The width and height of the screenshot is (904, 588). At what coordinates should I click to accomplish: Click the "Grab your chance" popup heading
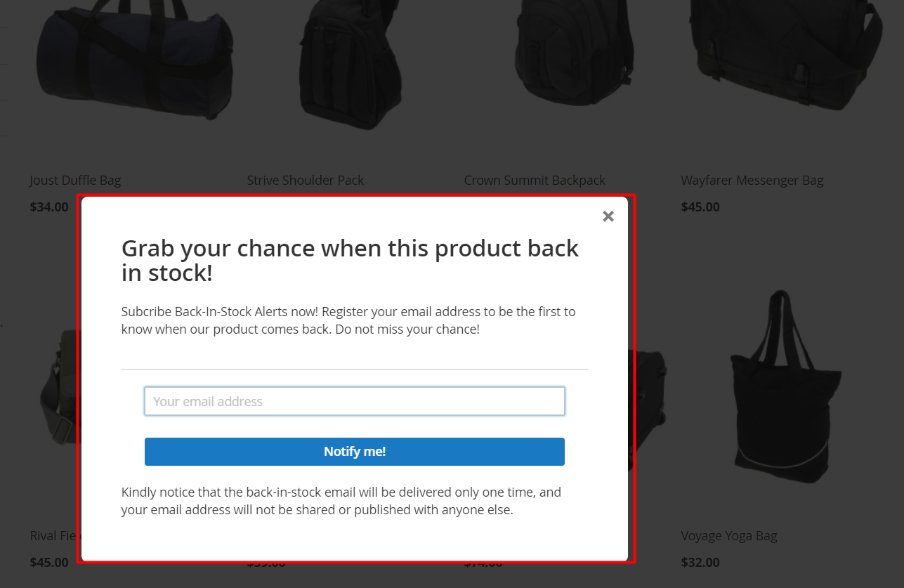pyautogui.click(x=350, y=260)
